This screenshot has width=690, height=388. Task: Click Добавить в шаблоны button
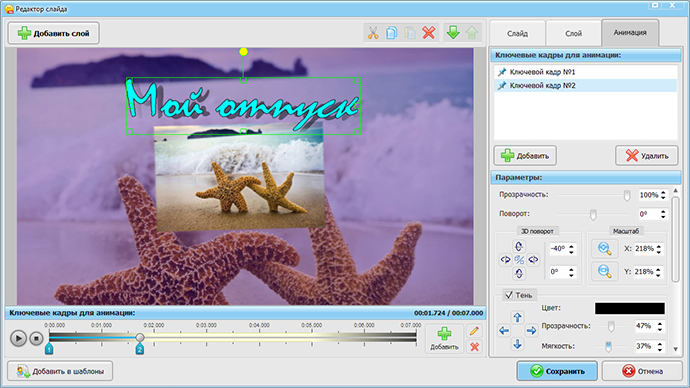coord(60,371)
